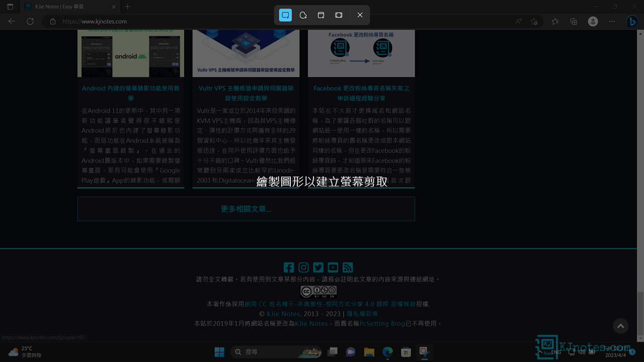Viewport: 644px width, 362px height.
Task: Visit the Facebook page icon in footer
Action: click(289, 267)
